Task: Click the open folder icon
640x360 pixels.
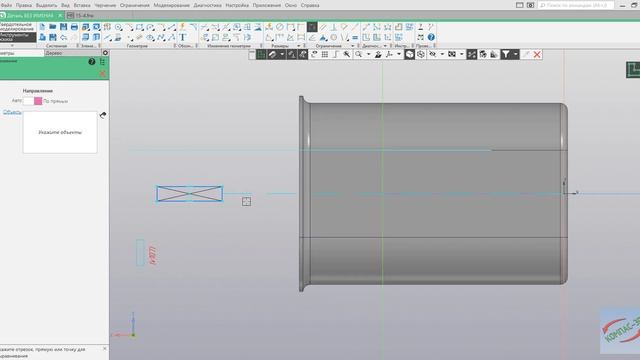Action: pos(53,27)
